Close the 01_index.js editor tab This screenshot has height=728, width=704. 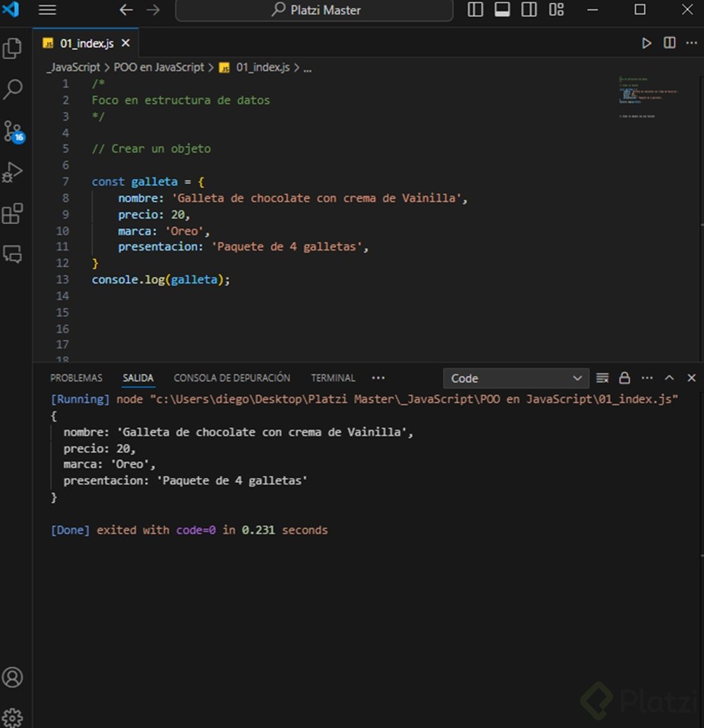[x=126, y=43]
